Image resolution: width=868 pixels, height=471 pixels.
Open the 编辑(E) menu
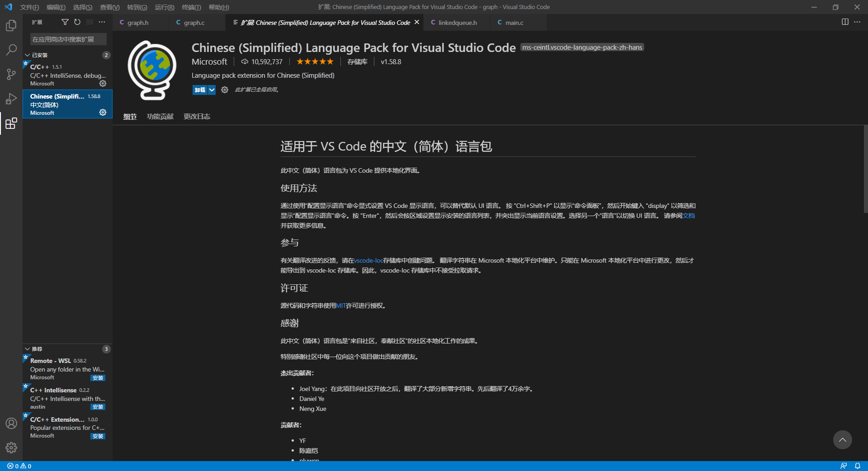click(x=56, y=7)
